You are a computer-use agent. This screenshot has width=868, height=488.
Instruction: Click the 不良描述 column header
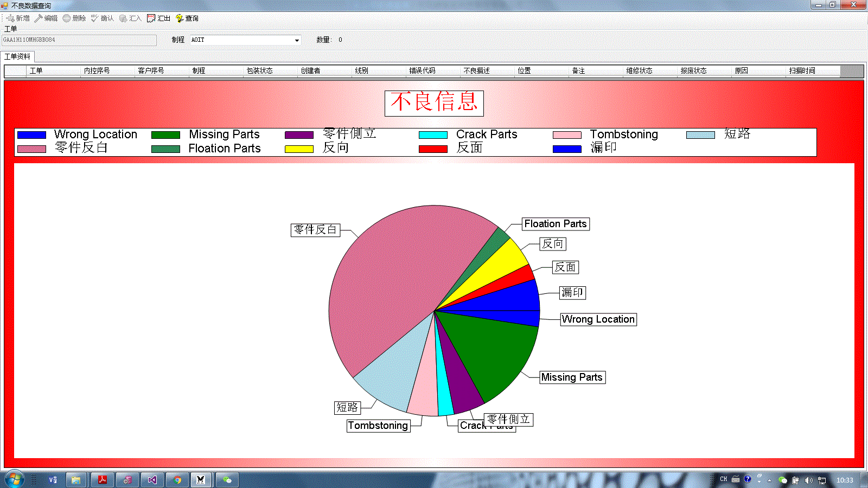click(x=487, y=71)
